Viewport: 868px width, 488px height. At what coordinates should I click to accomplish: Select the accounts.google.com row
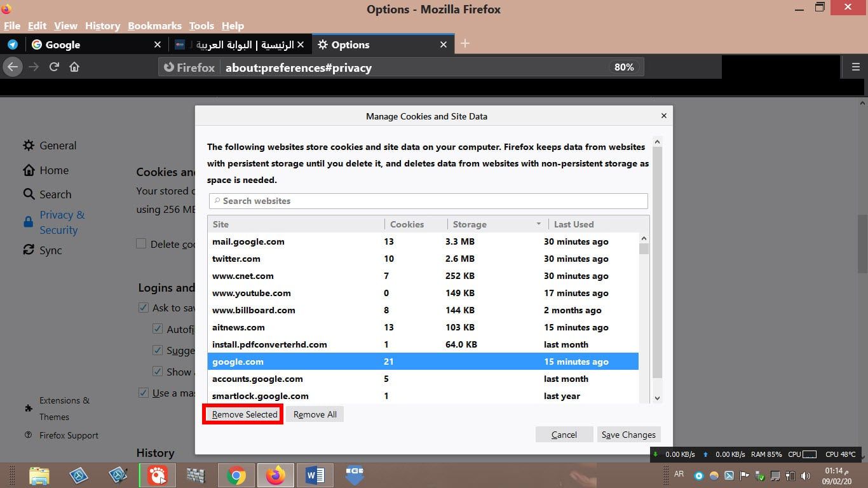[x=423, y=379]
